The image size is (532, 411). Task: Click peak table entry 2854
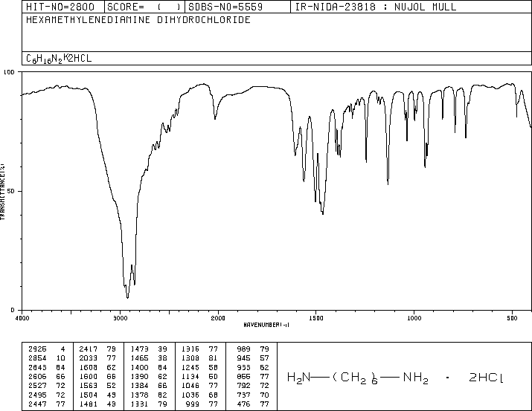[x=37, y=358]
